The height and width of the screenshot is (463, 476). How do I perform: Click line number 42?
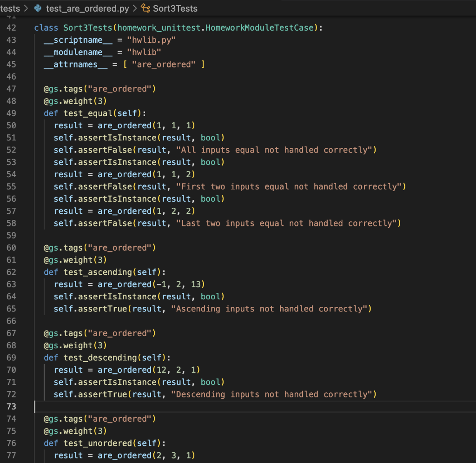[11, 27]
